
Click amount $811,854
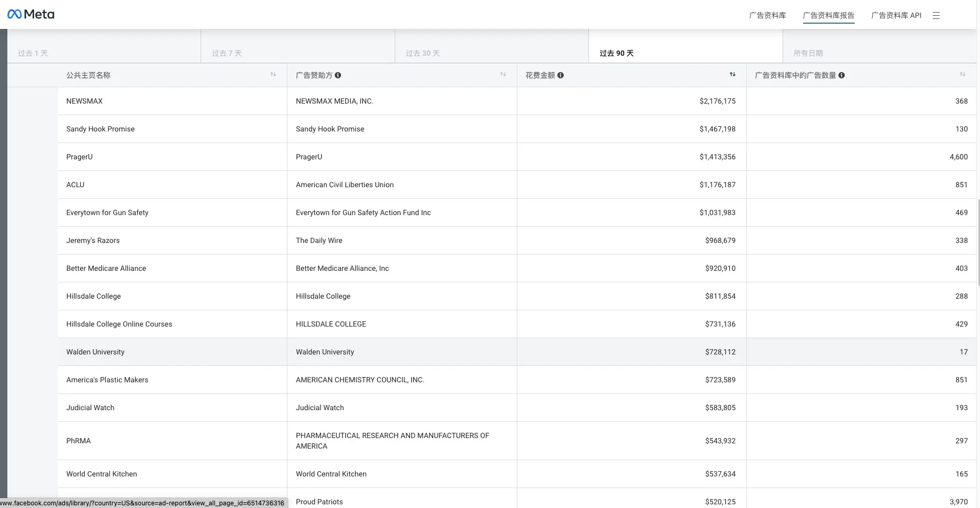click(x=721, y=296)
